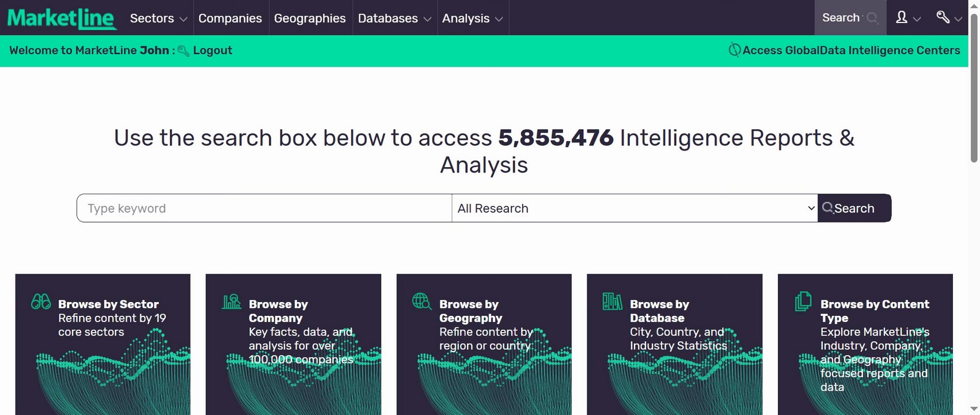Click the Logout link
This screenshot has width=980, height=415.
pos(212,50)
